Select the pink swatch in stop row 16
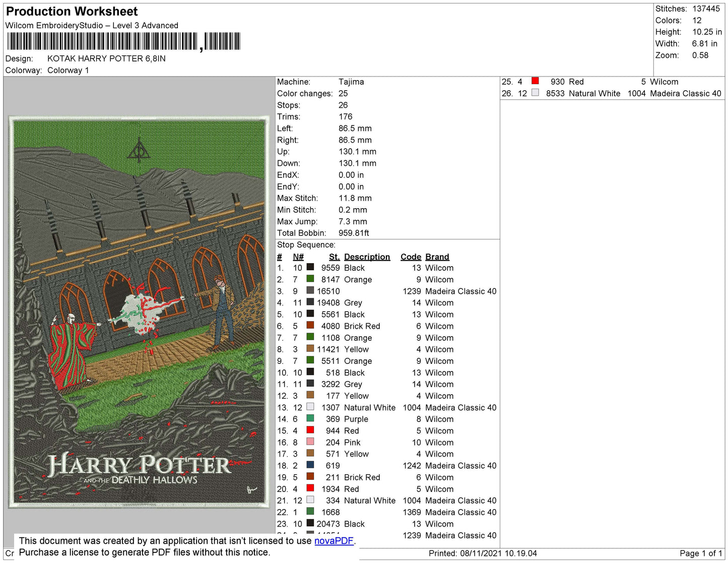728x563 pixels. click(x=310, y=442)
